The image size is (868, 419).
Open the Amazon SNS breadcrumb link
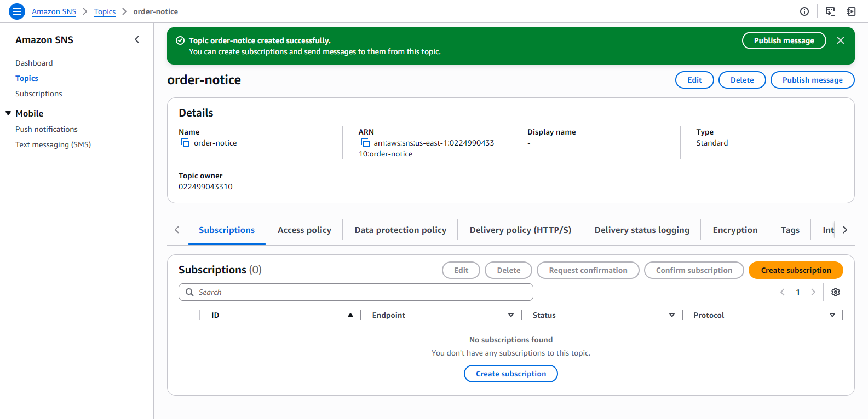click(x=54, y=11)
